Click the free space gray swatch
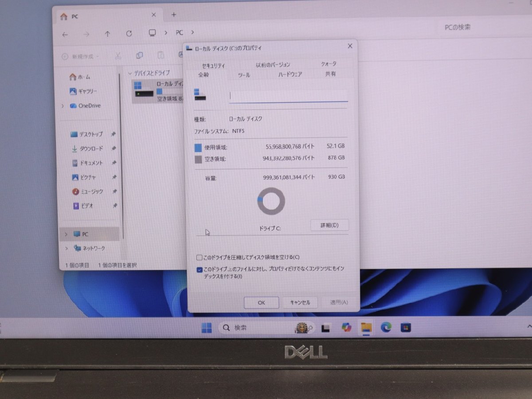 click(x=198, y=159)
